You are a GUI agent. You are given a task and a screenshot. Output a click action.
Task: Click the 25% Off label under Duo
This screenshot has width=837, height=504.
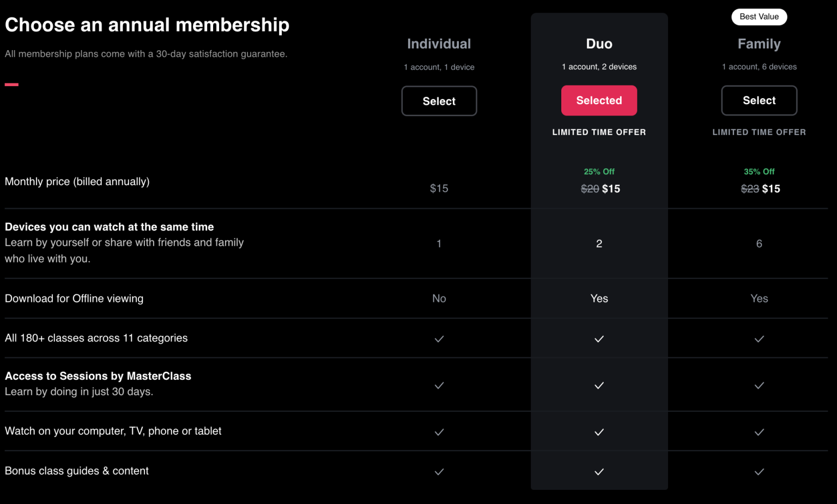coord(599,172)
